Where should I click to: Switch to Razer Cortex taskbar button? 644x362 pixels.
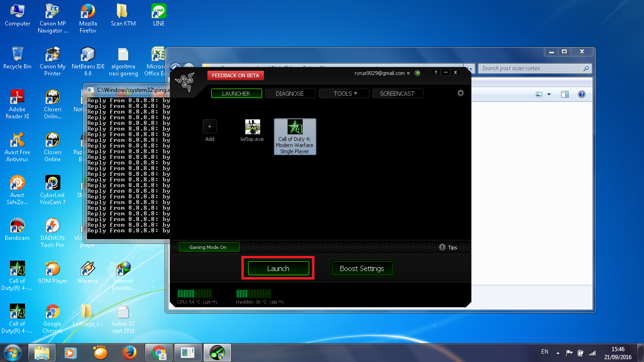tap(217, 352)
